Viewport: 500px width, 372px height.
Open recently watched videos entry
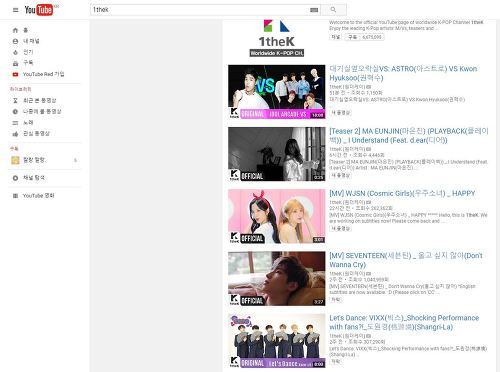[39, 100]
